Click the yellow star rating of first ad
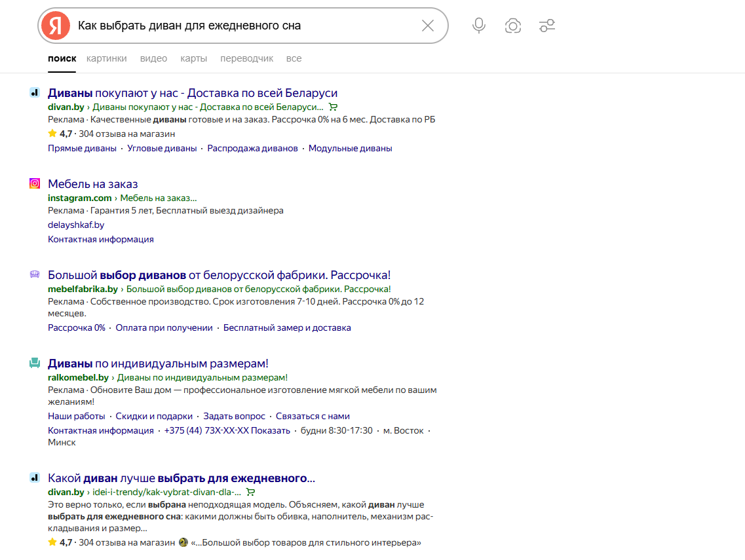 coord(52,134)
